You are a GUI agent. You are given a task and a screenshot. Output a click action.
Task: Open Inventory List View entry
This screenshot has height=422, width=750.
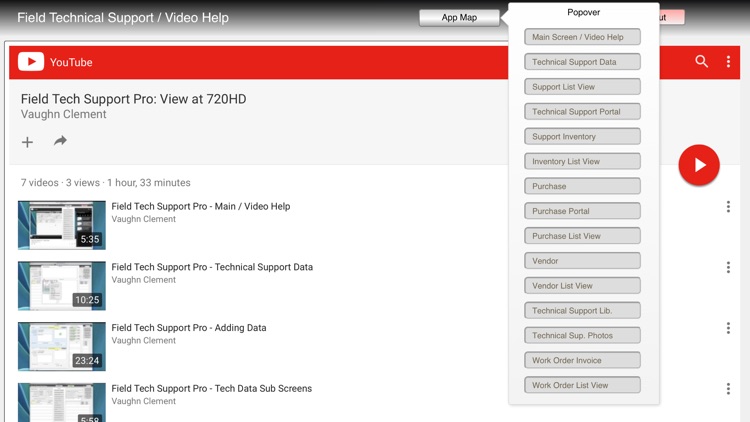click(582, 161)
